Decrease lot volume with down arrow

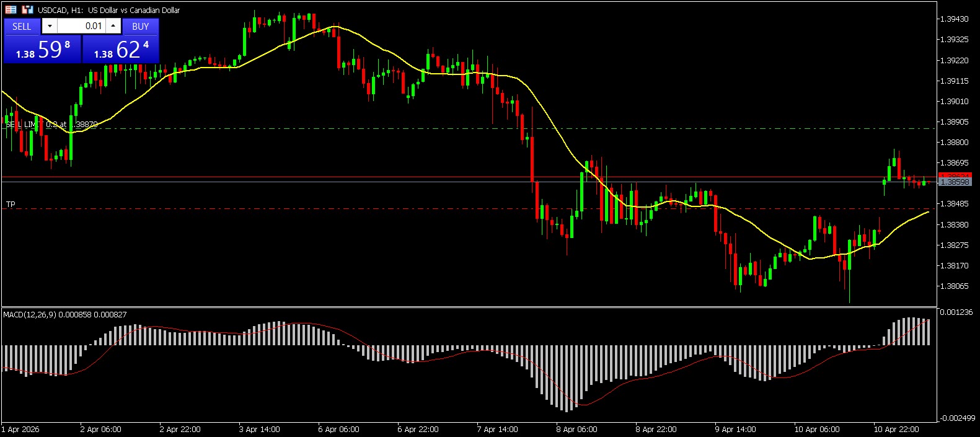[50, 26]
